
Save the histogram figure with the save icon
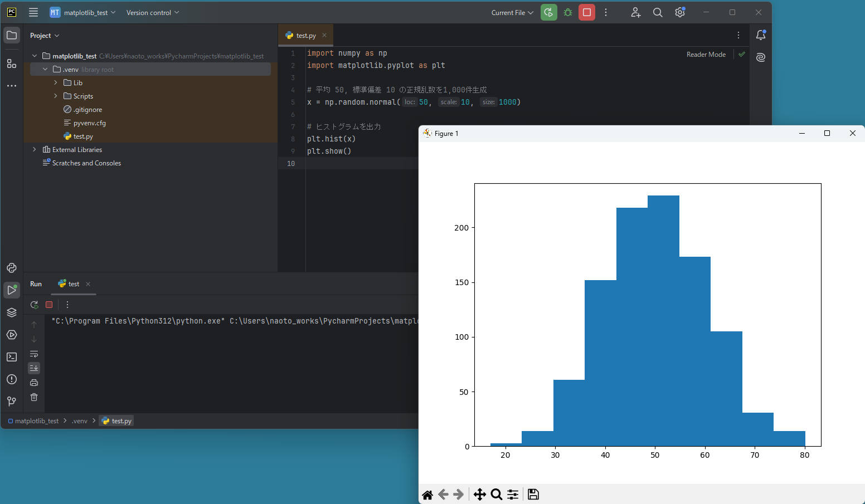(533, 494)
